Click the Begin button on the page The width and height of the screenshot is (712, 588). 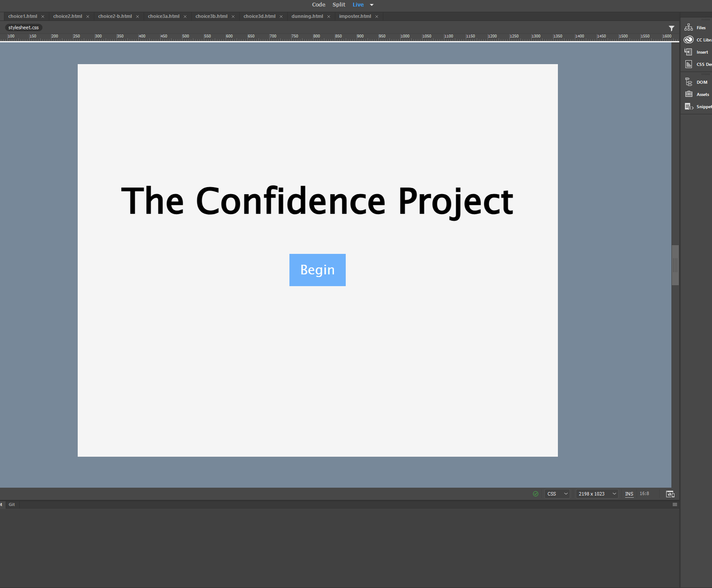point(317,270)
